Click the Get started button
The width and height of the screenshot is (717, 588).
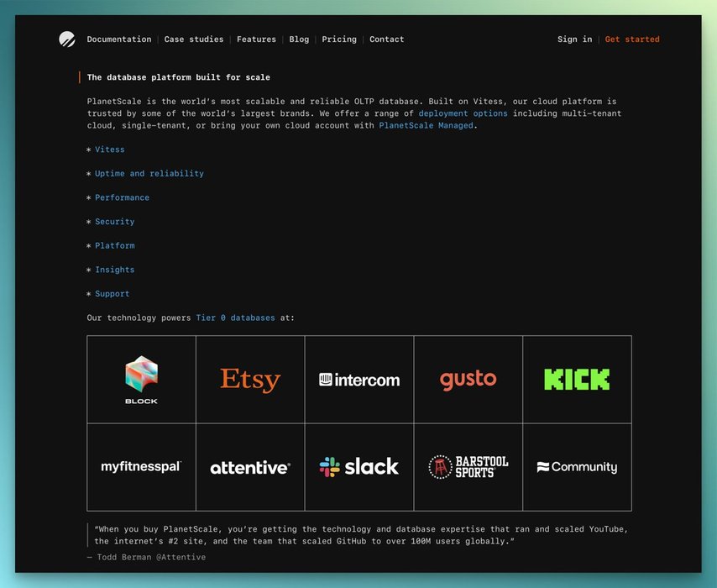coord(632,39)
